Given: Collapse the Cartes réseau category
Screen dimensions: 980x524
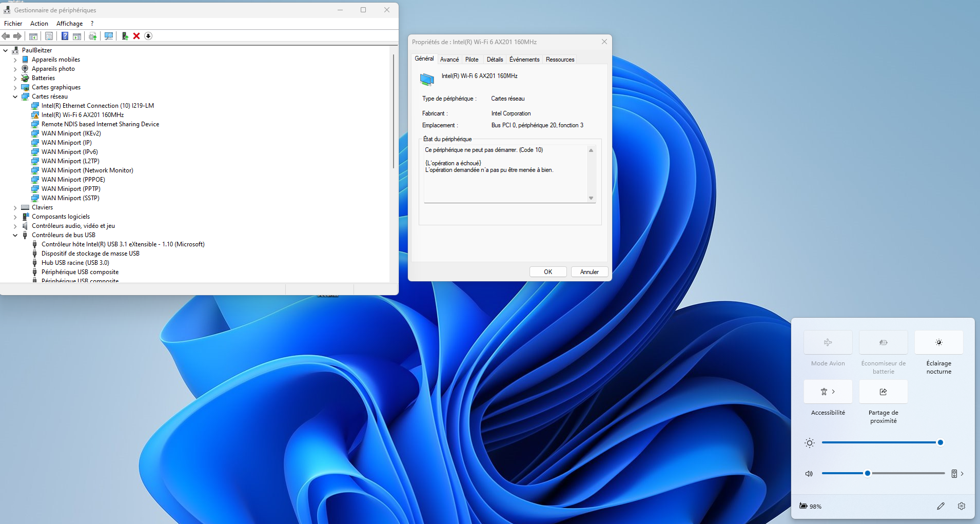Looking at the screenshot, I should tap(14, 96).
